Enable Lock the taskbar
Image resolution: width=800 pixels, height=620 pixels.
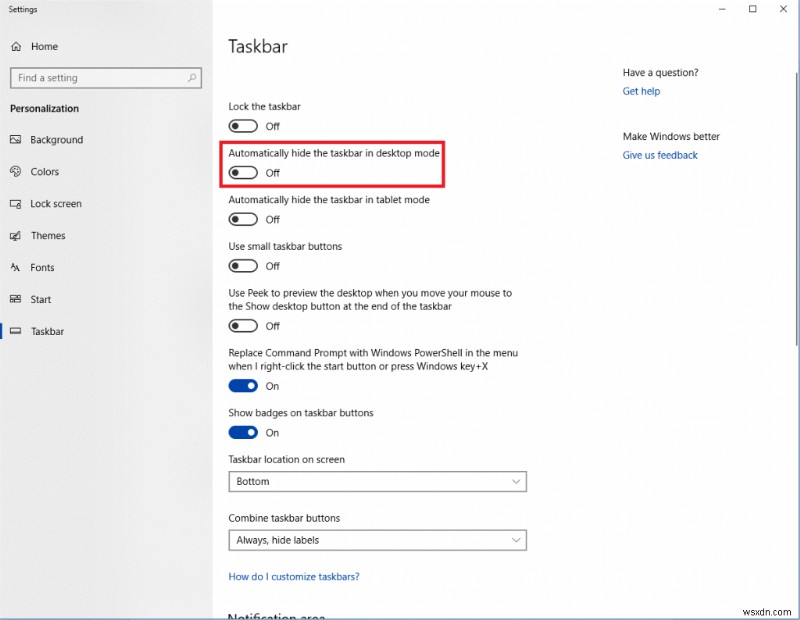coord(242,125)
